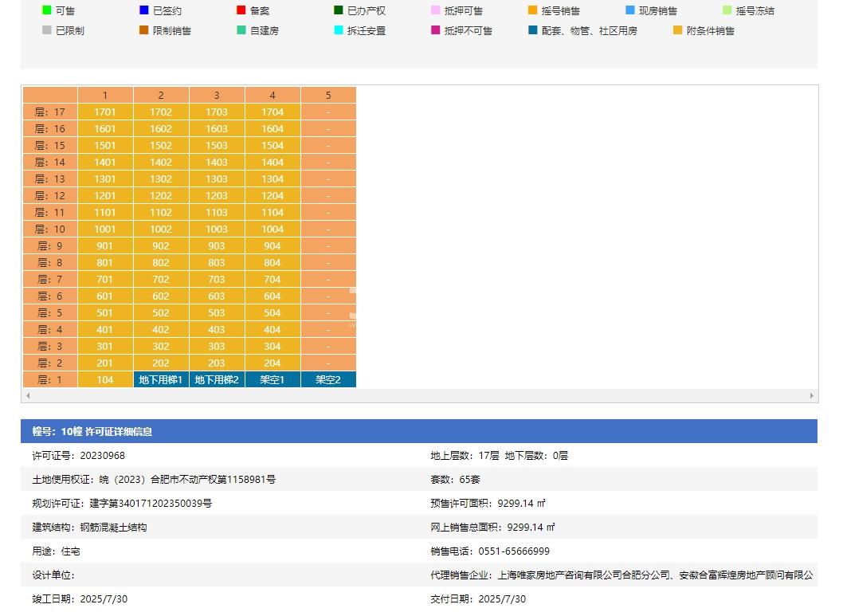Click the 现房销售 blue legend swatch
This screenshot has height=616, width=843.
point(630,10)
